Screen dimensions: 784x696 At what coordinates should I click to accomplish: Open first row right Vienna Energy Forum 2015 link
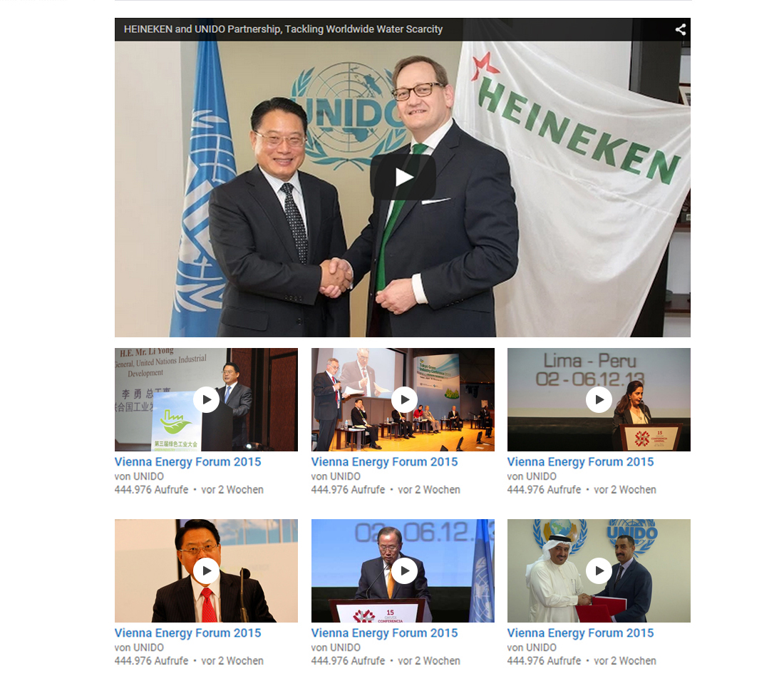(580, 462)
